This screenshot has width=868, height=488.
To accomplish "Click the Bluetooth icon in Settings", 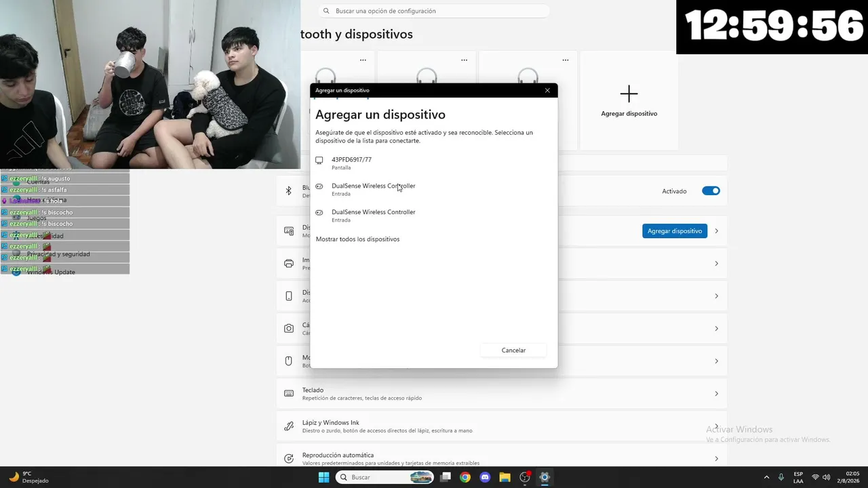I will click(x=289, y=191).
